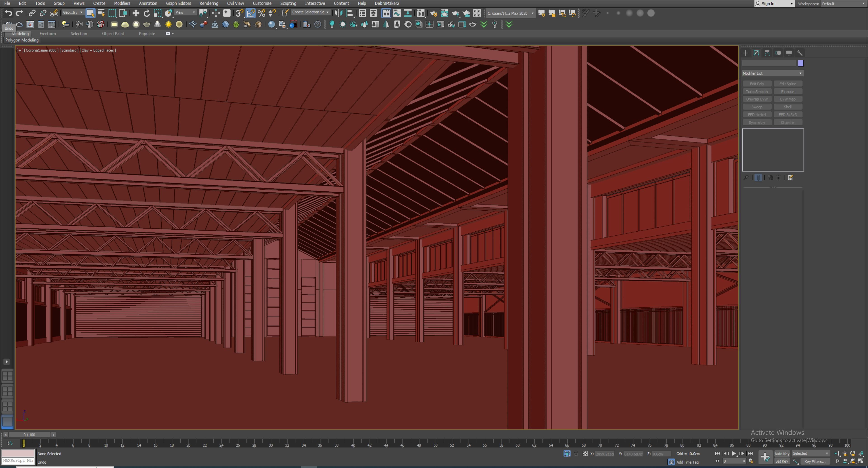The image size is (868, 468).
Task: Toggle the Selection Lock padlock
Action: click(576, 454)
